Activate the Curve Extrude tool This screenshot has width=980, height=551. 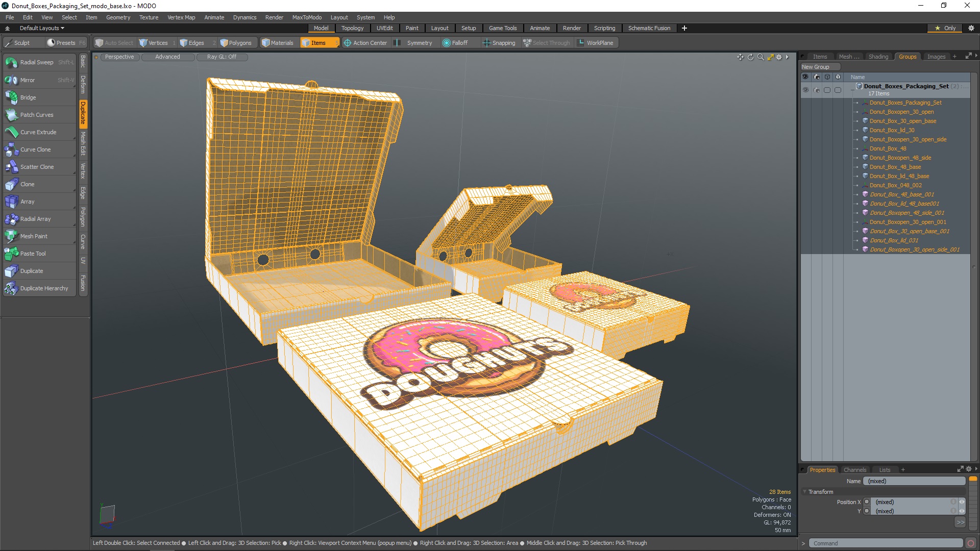tap(38, 132)
